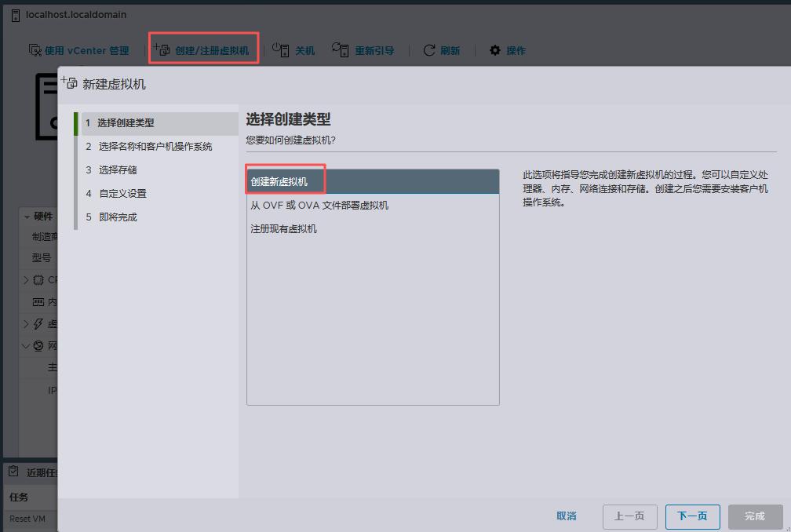Click the 重新引导 reboot icon
The height and width of the screenshot is (532, 791).
(x=341, y=49)
